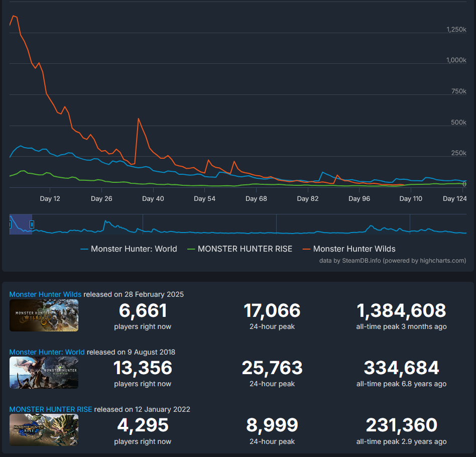Click the Day 82 axis label
476x457 pixels.
coord(308,198)
